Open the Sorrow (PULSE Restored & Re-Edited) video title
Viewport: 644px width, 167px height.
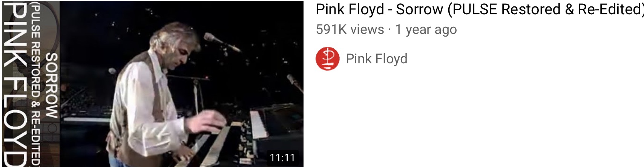pos(480,9)
